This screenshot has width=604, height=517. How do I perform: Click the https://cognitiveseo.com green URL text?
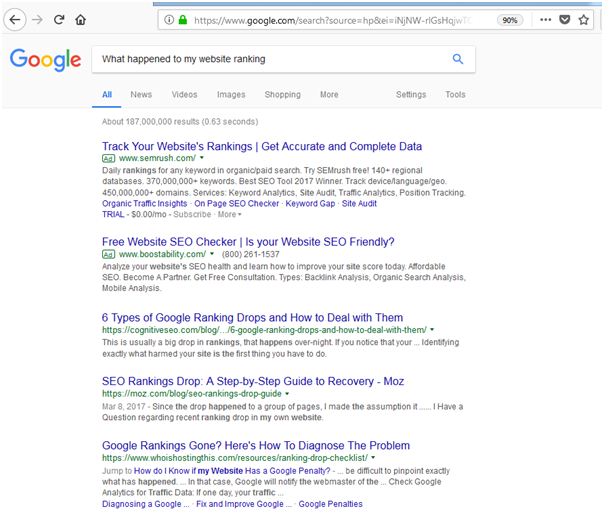[x=264, y=330]
